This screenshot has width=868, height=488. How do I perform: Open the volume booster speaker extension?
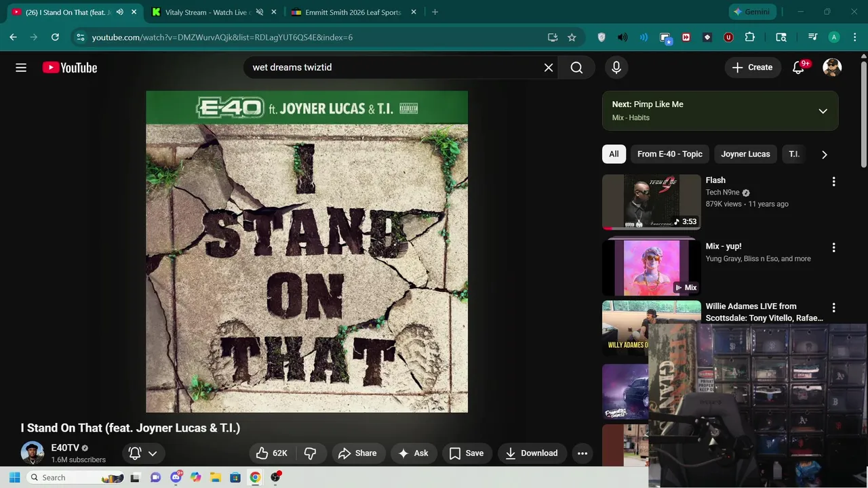coord(623,37)
